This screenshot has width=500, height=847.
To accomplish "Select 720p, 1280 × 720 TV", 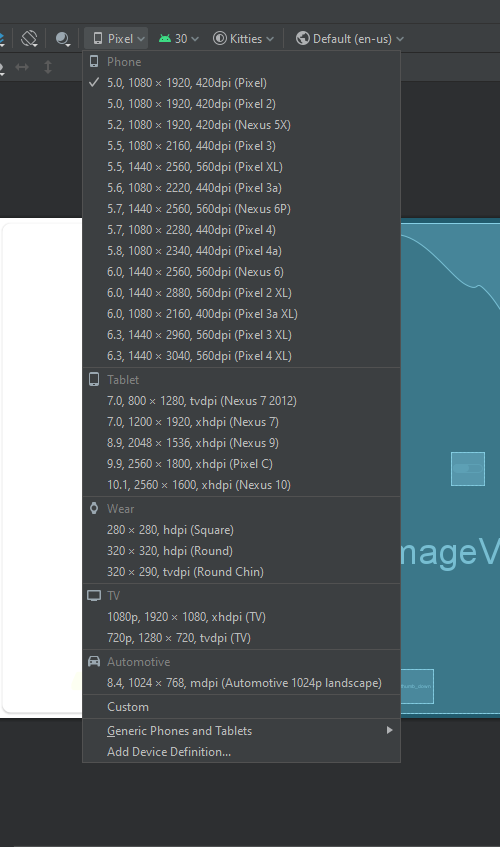I will 241,638.
